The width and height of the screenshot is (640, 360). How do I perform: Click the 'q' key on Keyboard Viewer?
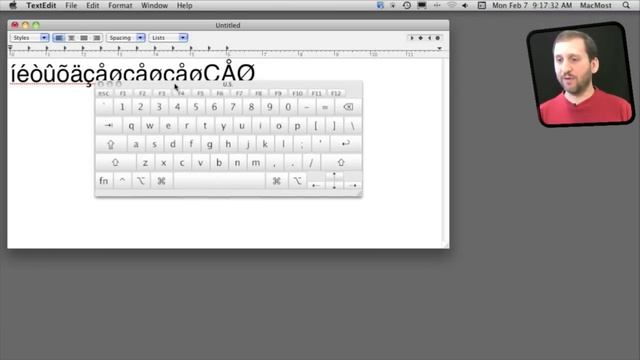tap(131, 126)
